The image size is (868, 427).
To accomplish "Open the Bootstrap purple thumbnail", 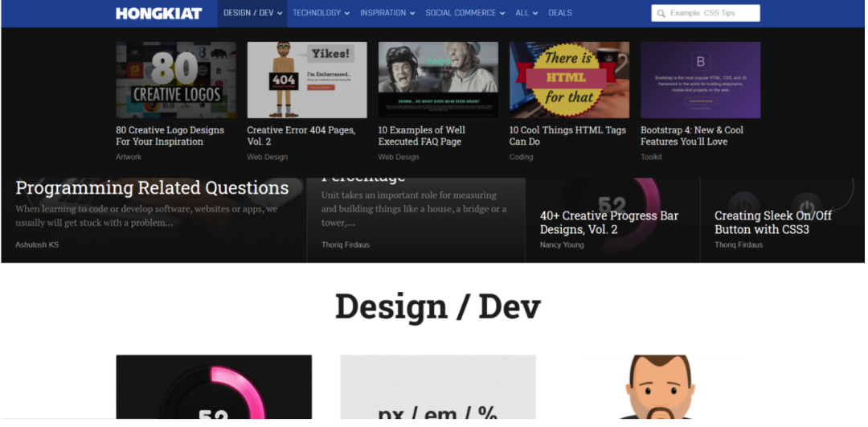I will pyautogui.click(x=701, y=80).
